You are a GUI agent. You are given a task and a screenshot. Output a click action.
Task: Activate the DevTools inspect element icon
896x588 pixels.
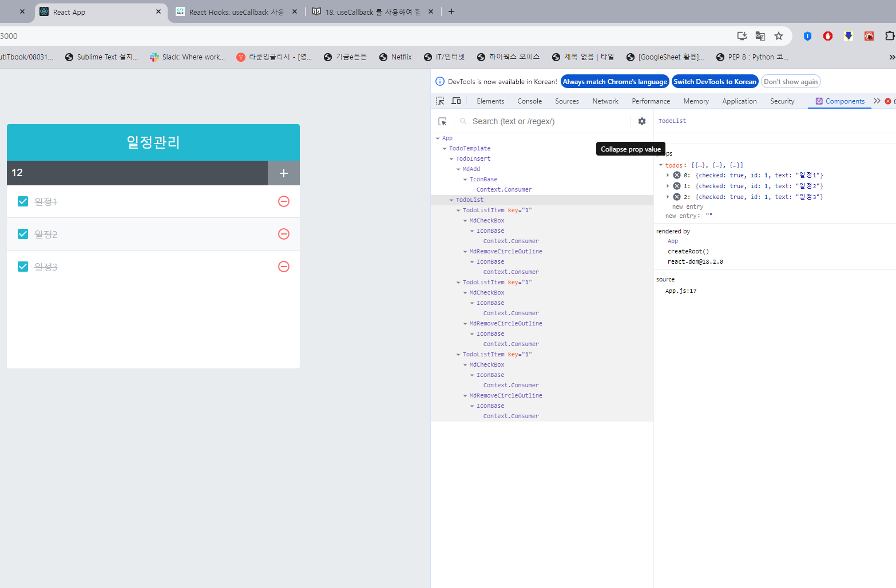pos(440,101)
